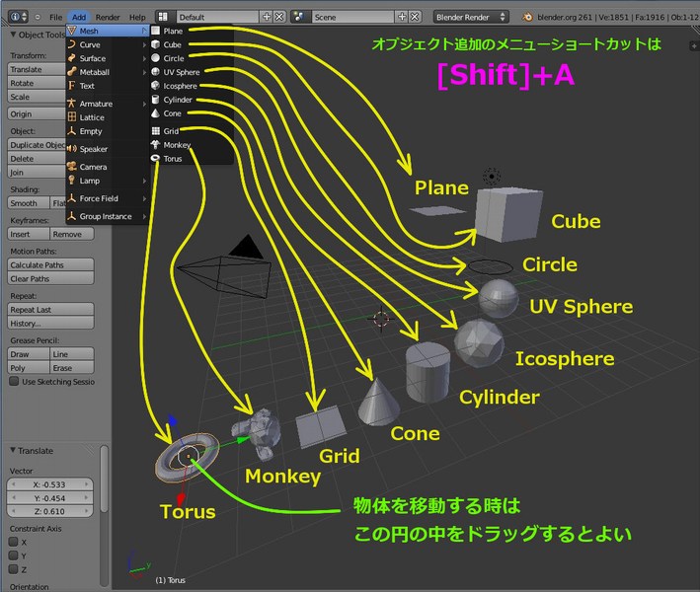The image size is (700, 592).
Task: Open the Add menu
Action: pos(79,18)
